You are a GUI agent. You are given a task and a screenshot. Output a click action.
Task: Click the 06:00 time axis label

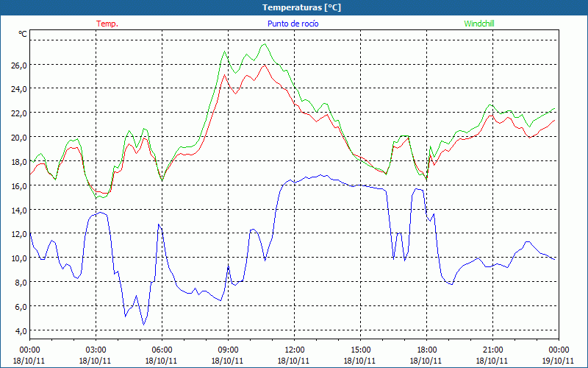[x=162, y=350]
